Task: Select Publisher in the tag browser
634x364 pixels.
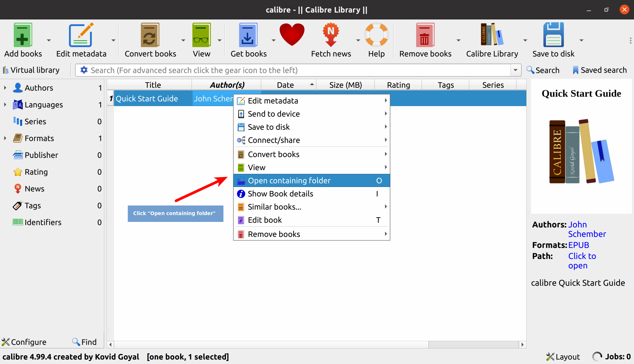Action: click(x=41, y=155)
